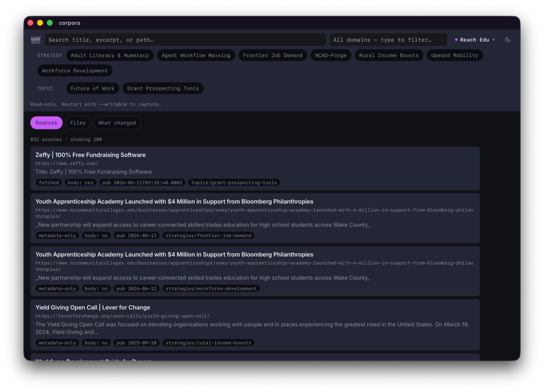The height and width of the screenshot is (392, 544).
Task: Open the Files tab
Action: pos(78,123)
